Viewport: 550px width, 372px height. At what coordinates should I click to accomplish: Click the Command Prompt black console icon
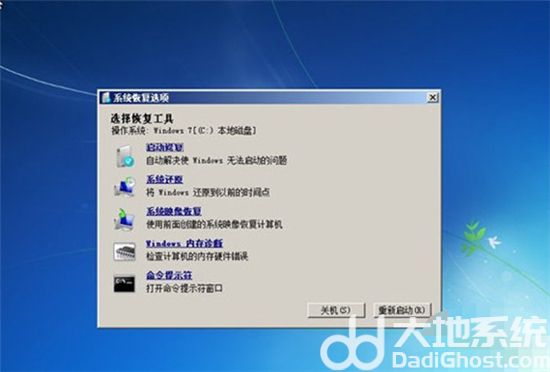124,284
